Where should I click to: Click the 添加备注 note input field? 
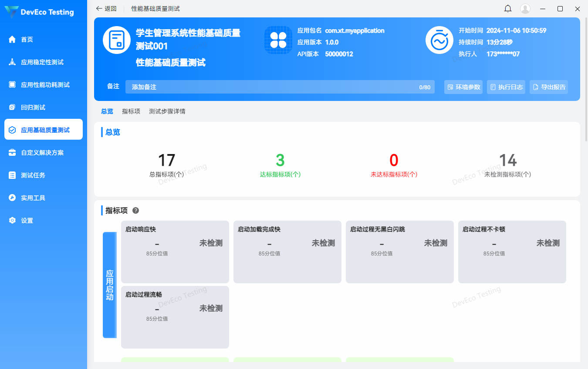280,87
